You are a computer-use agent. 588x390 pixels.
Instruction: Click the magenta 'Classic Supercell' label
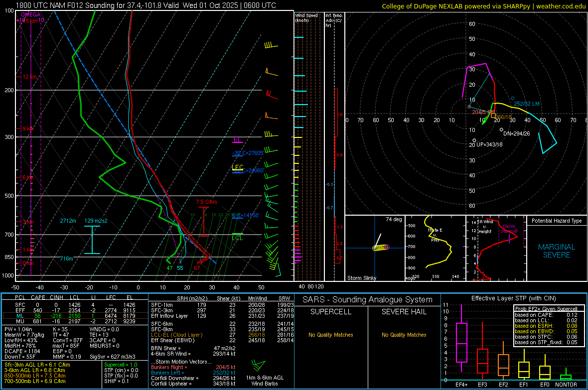point(509,229)
